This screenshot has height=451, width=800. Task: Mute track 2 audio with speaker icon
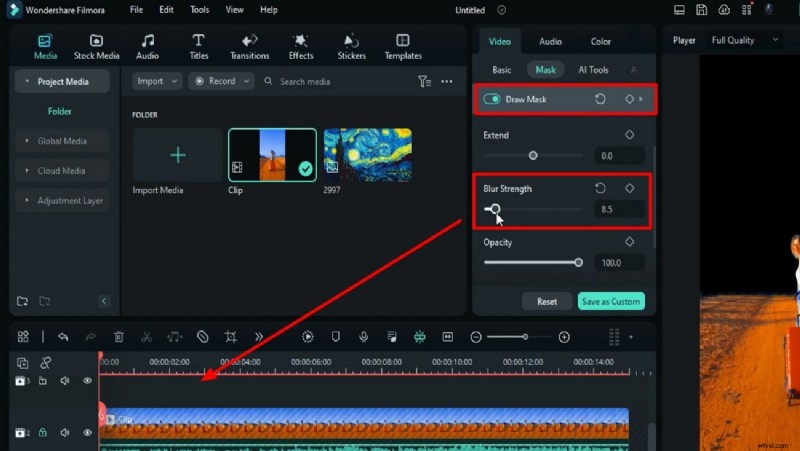[64, 433]
